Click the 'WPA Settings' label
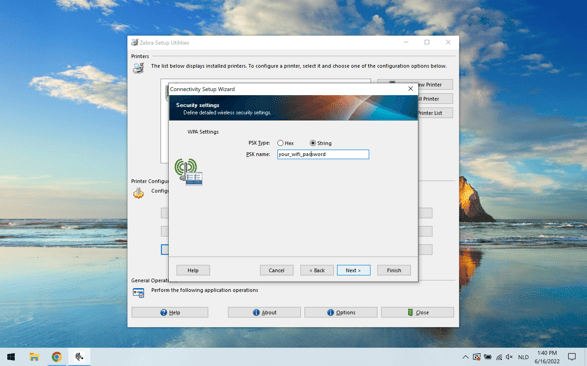This screenshot has width=587, height=366. 203,132
